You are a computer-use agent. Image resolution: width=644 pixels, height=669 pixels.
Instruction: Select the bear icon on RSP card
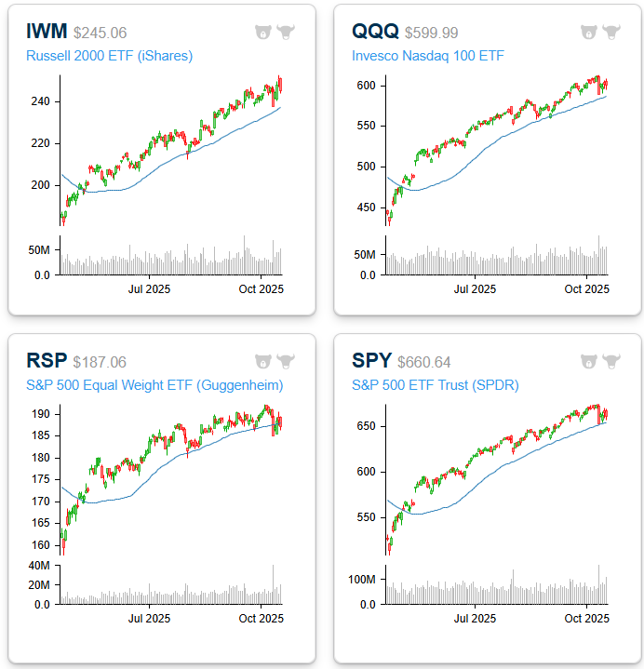(x=262, y=361)
